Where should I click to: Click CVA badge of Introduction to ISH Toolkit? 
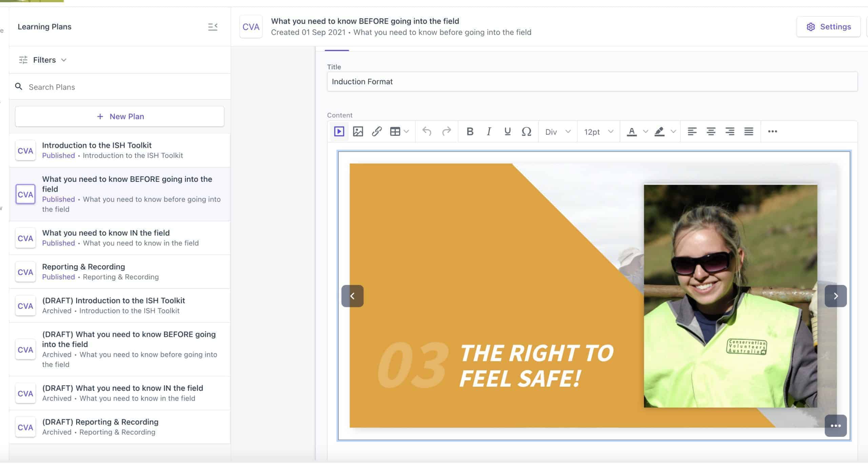pos(25,151)
